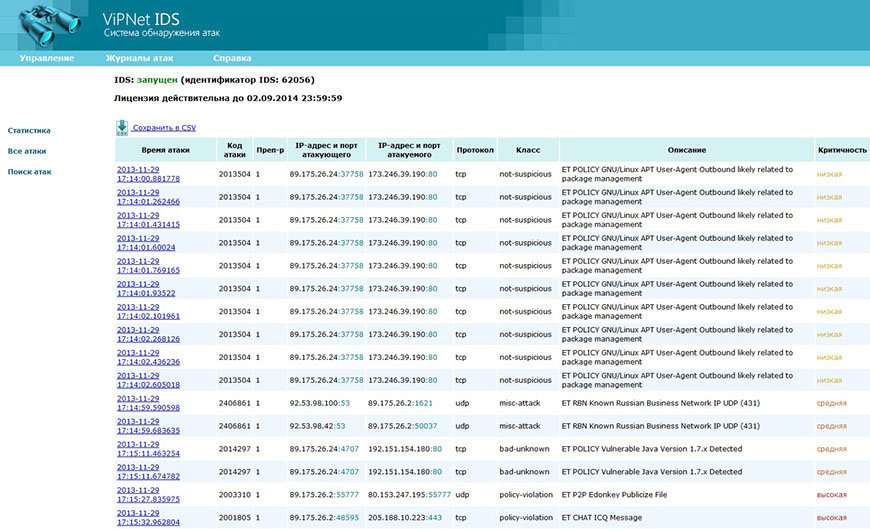870x529 pixels.
Task: Click target address 89.175.26.2:1621
Action: (x=400, y=403)
